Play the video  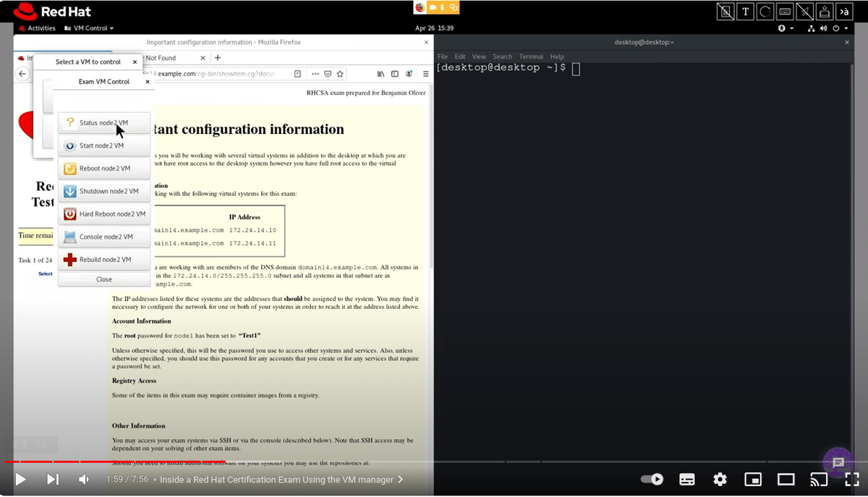[21, 479]
